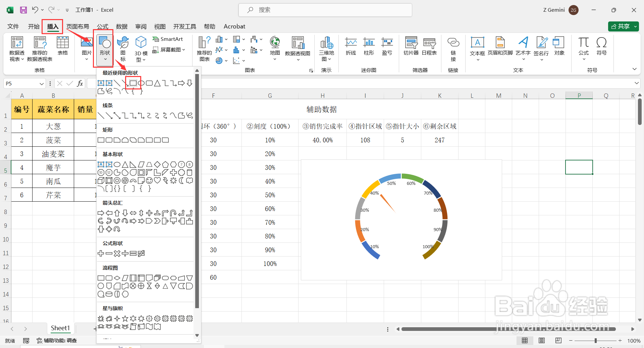Switch to Page Layout view in status bar
This screenshot has width=644, height=348.
coord(542,341)
